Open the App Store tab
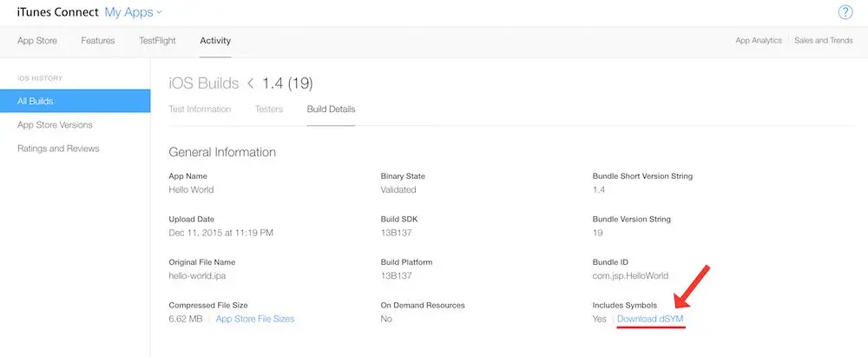The image size is (868, 357). click(x=37, y=41)
